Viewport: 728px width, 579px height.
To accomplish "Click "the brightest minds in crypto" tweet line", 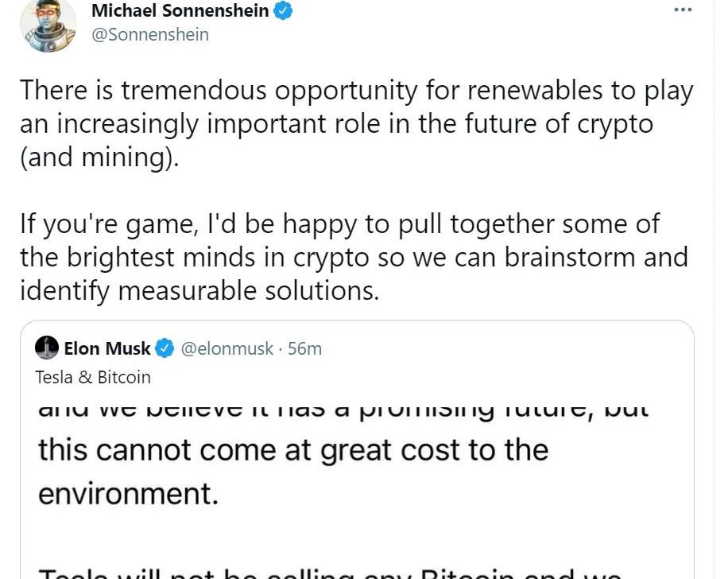I will click(x=354, y=257).
